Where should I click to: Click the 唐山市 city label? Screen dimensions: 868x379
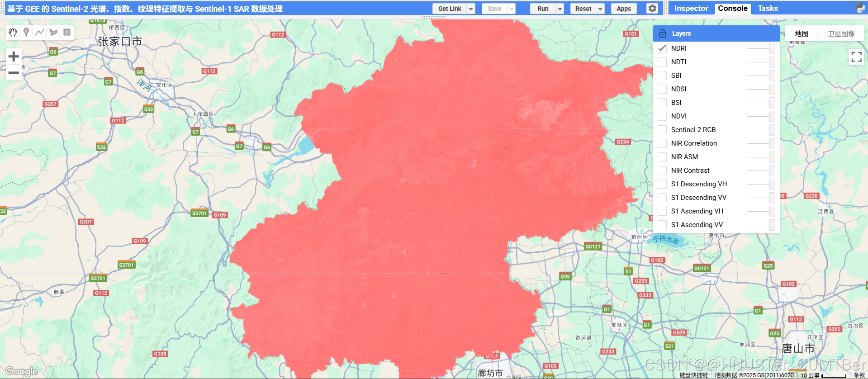tap(798, 349)
